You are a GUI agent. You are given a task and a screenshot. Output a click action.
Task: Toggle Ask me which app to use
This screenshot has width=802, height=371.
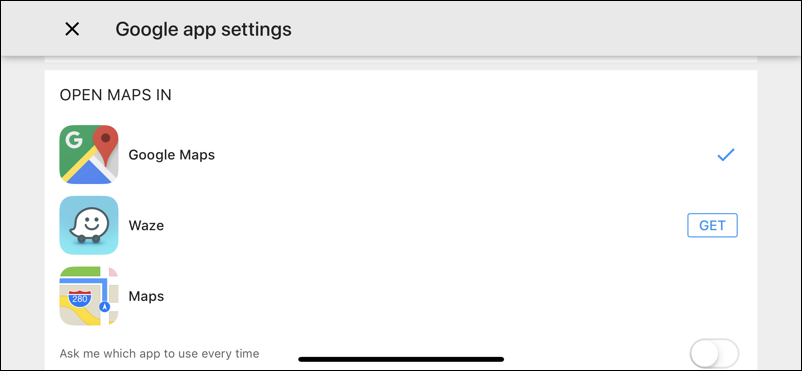714,353
